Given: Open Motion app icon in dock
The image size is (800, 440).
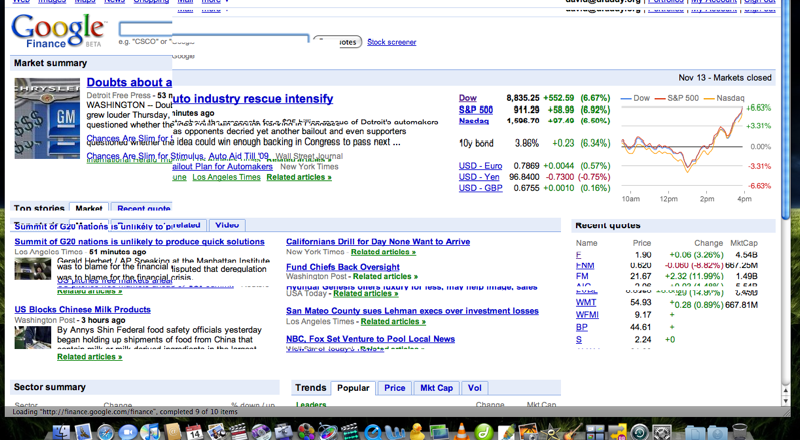Looking at the screenshot, I should 328,432.
